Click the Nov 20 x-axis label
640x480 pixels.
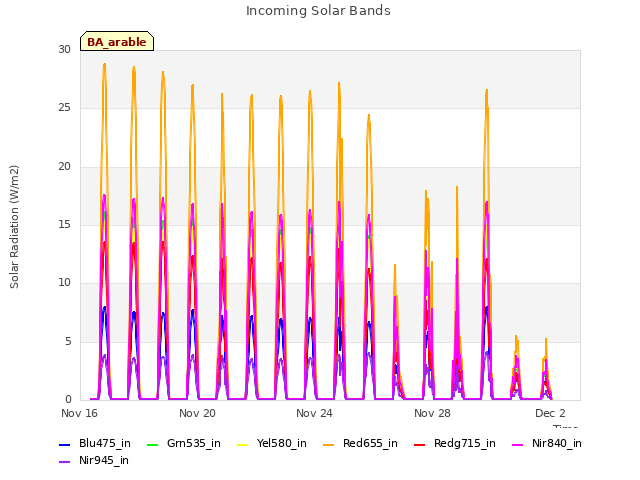click(x=197, y=413)
